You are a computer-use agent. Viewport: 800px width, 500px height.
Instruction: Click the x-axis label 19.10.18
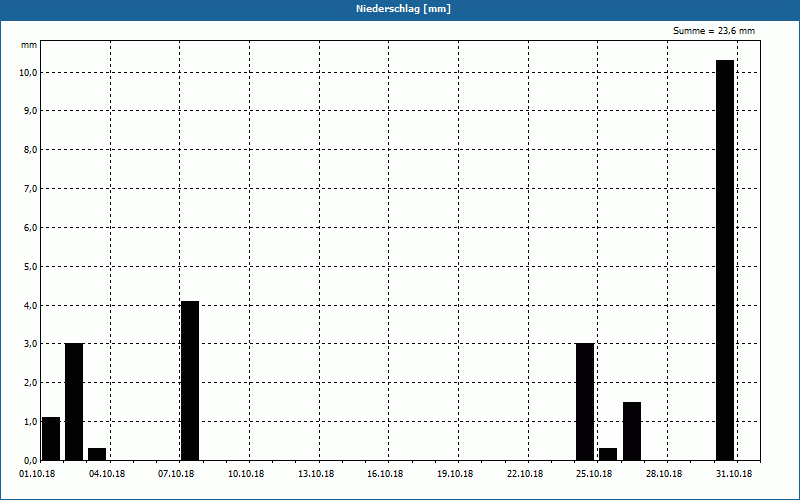point(455,474)
